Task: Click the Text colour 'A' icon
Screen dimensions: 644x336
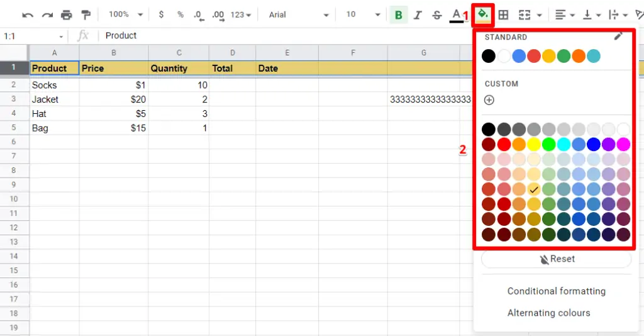Action: 457,14
